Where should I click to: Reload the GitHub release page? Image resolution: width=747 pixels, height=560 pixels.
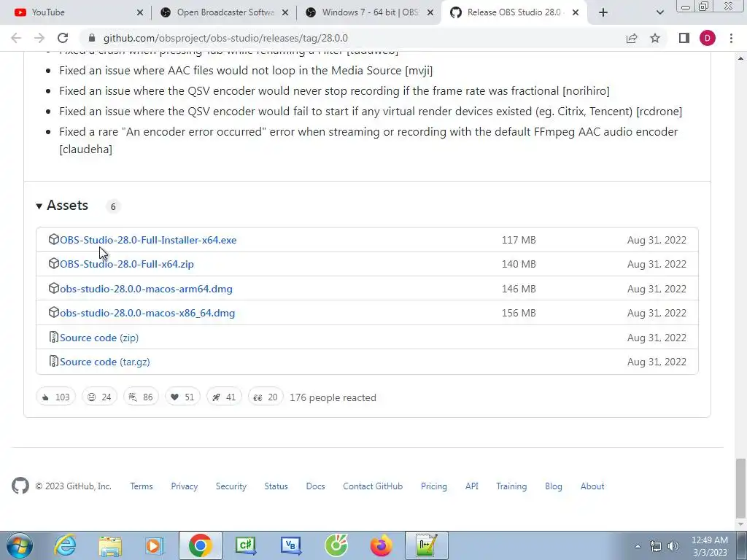click(63, 38)
